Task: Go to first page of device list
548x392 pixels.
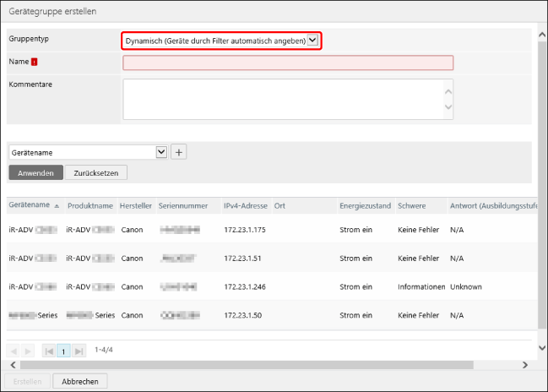Action: point(49,350)
